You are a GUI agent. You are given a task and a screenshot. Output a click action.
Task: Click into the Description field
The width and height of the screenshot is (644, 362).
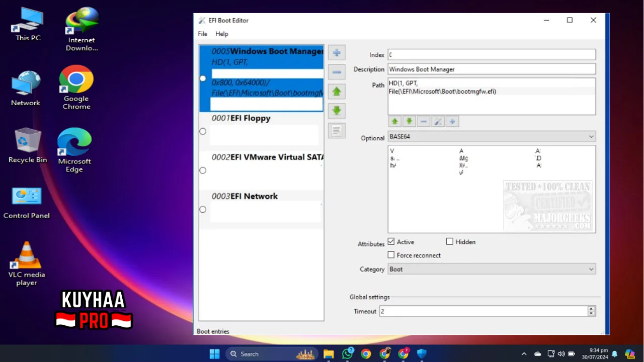[492, 69]
